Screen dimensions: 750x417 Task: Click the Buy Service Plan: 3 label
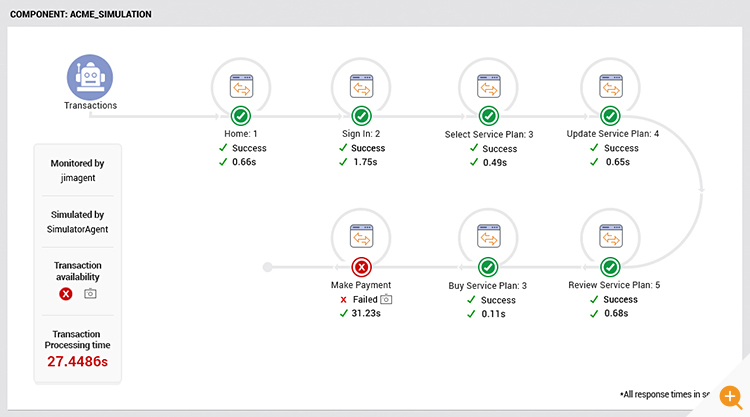click(x=487, y=285)
